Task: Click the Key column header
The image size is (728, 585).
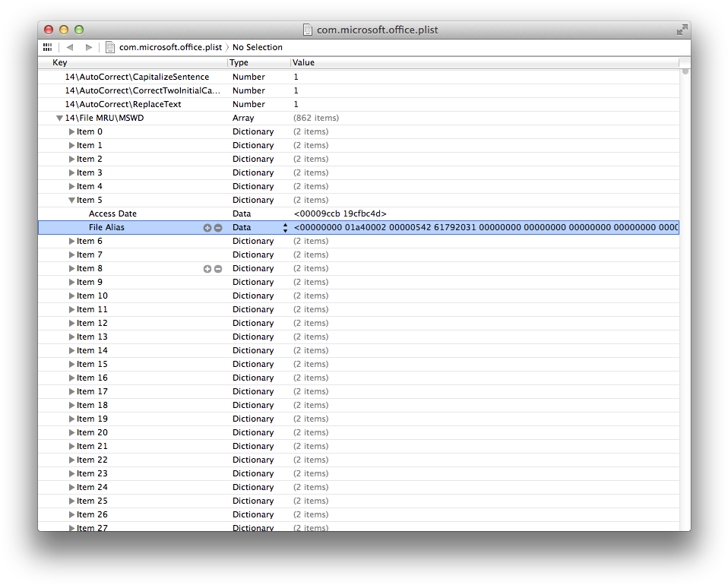Action: [x=137, y=62]
